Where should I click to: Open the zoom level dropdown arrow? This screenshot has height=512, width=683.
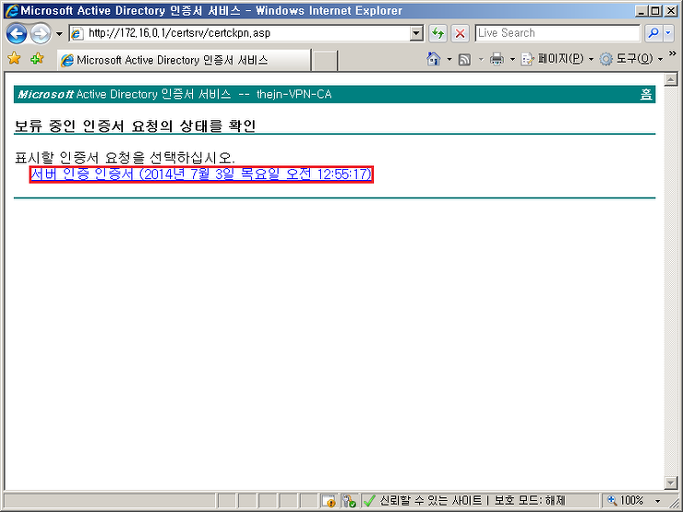657,501
